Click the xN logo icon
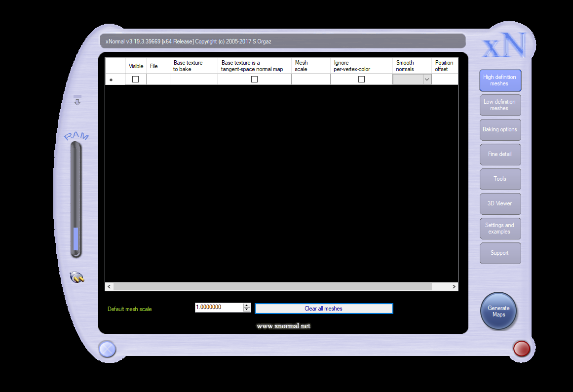Image resolution: width=573 pixels, height=392 pixels. (504, 46)
